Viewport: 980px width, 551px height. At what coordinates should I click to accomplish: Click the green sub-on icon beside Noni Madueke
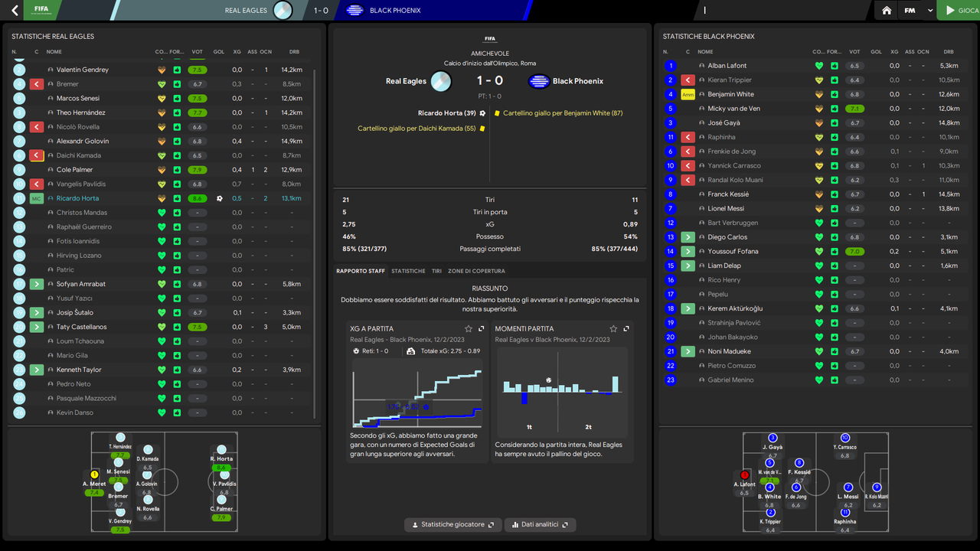(688, 351)
